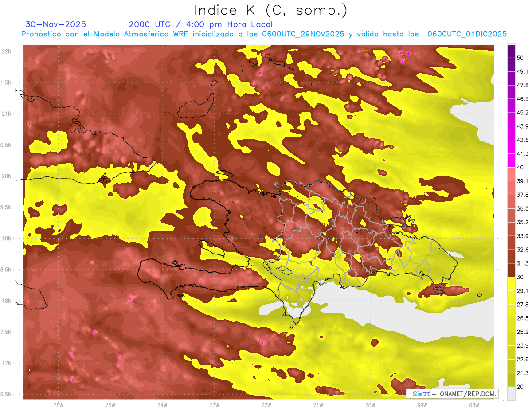Image resolution: width=532 pixels, height=411 pixels.
Task: Click the legend value "30"
Action: click(520, 277)
